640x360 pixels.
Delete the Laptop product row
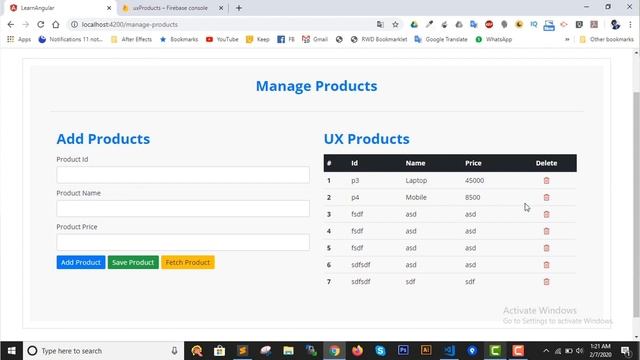coord(546,180)
